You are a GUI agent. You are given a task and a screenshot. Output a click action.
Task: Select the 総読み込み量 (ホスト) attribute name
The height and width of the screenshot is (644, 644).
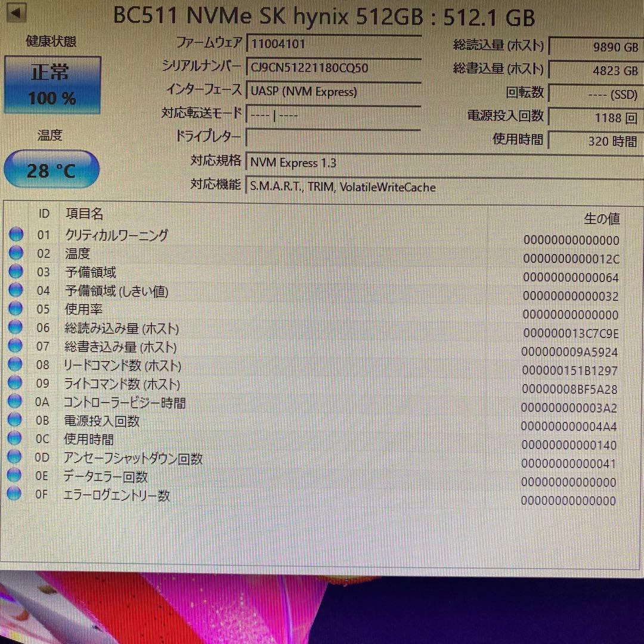(122, 328)
